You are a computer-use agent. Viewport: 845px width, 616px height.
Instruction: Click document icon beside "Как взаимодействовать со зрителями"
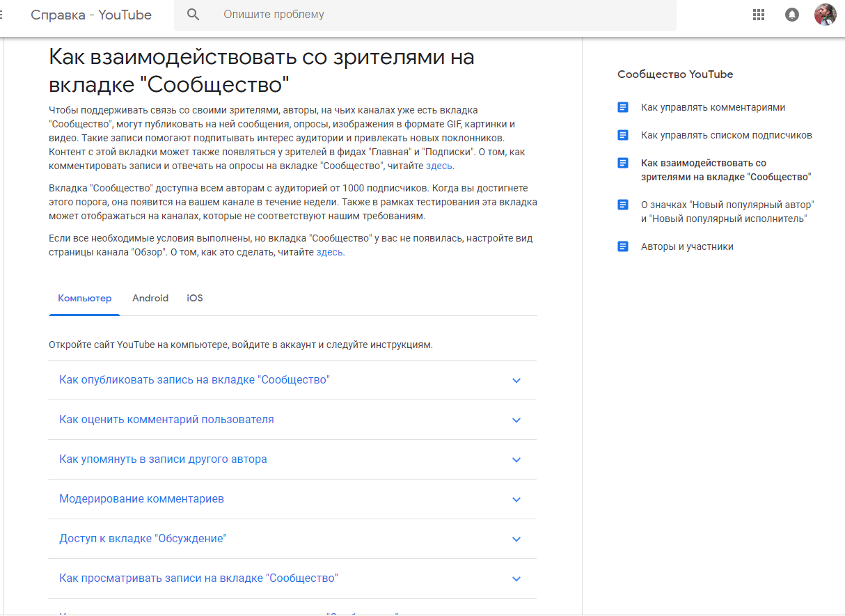tap(623, 163)
